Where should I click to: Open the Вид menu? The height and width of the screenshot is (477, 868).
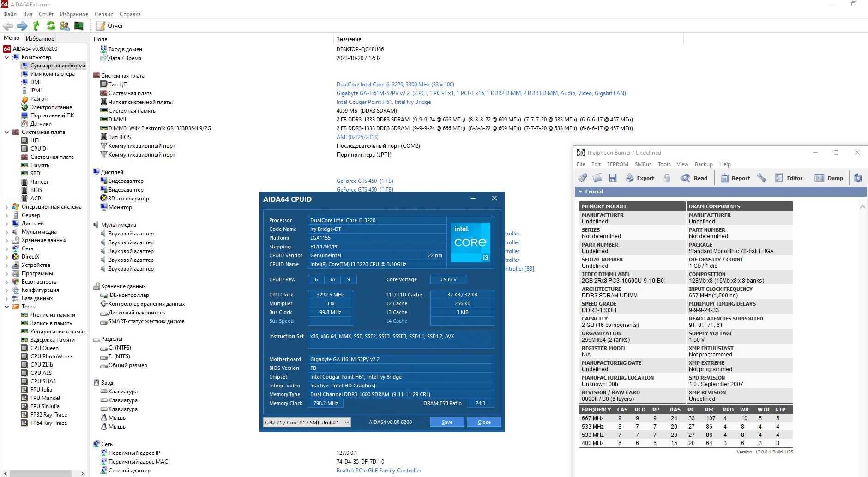tap(28, 14)
